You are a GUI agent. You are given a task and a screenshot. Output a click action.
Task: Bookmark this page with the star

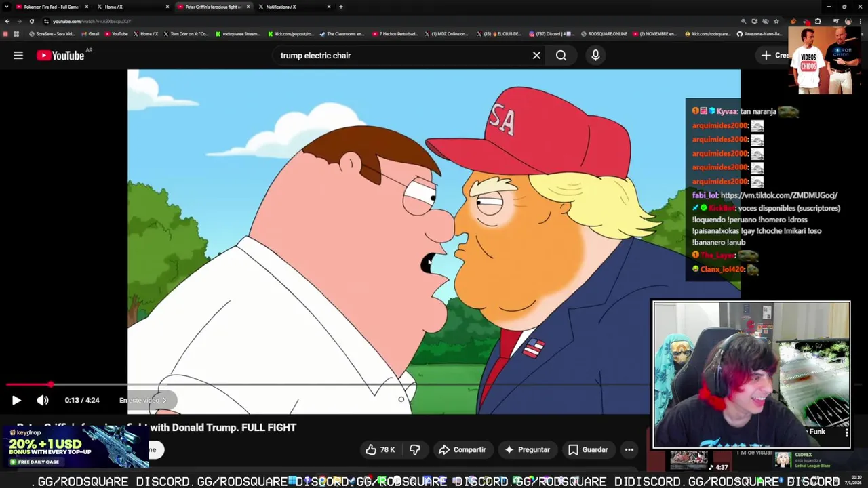[x=776, y=21]
